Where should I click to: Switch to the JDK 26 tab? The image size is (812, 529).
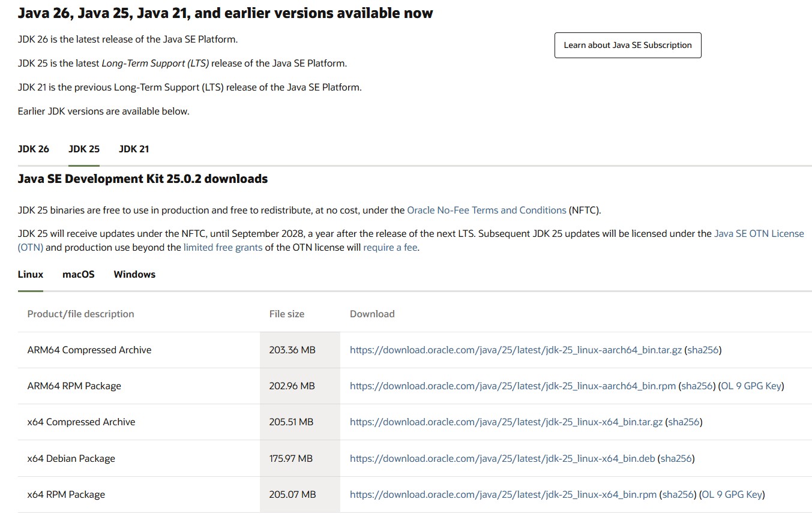[x=34, y=149]
